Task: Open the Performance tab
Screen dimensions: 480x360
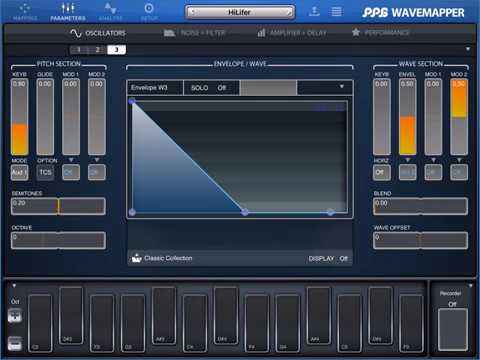Action: pos(381,33)
